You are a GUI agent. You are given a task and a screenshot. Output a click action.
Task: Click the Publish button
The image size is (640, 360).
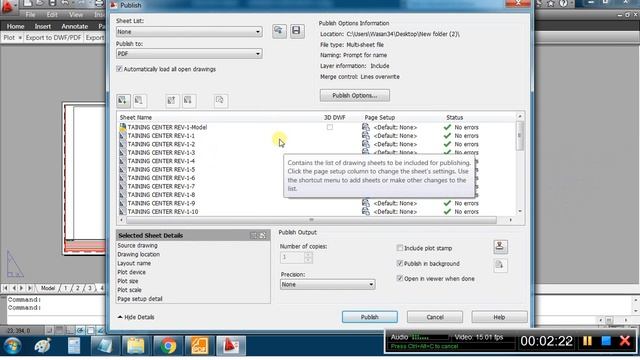(x=369, y=317)
